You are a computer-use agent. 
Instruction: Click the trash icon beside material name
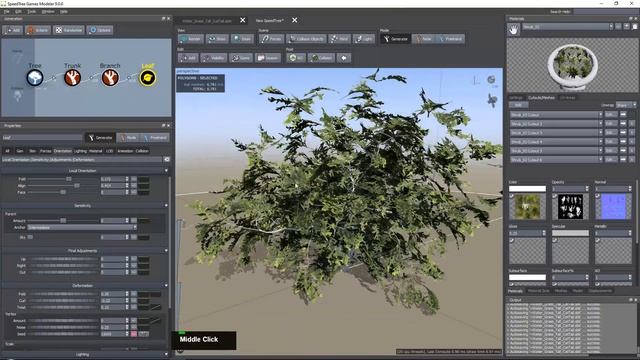pos(635,27)
